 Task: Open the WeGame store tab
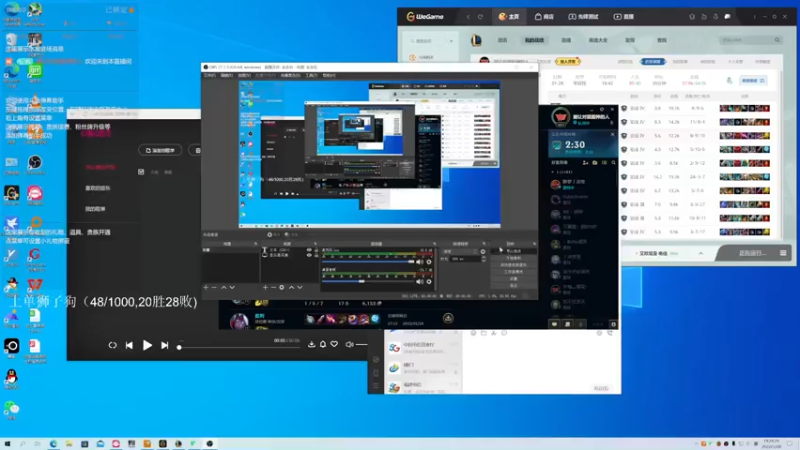point(544,17)
